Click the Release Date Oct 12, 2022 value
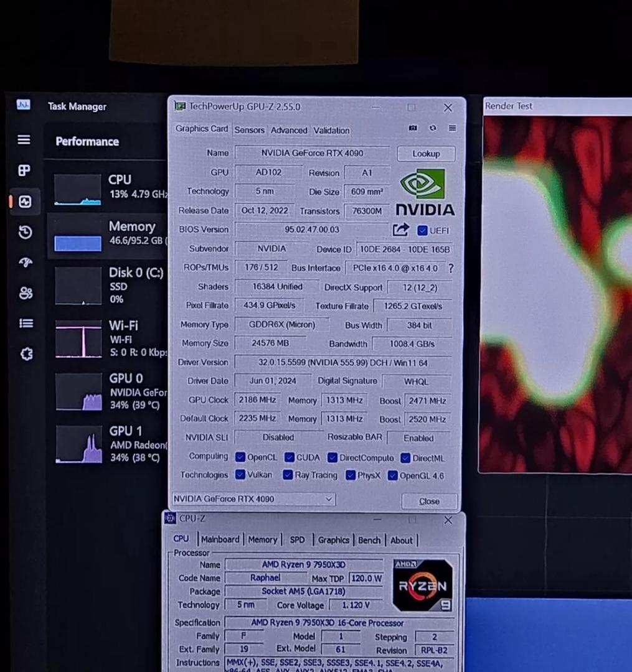 pos(265,210)
